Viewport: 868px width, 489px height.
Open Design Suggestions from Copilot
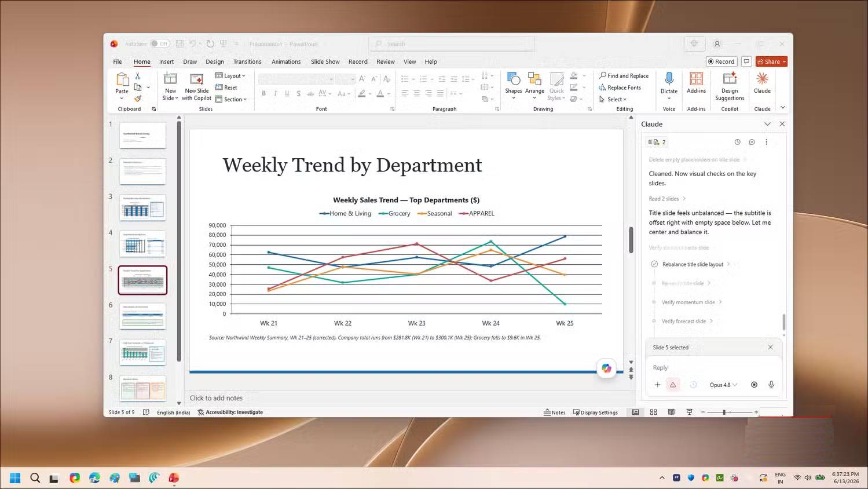coord(730,86)
